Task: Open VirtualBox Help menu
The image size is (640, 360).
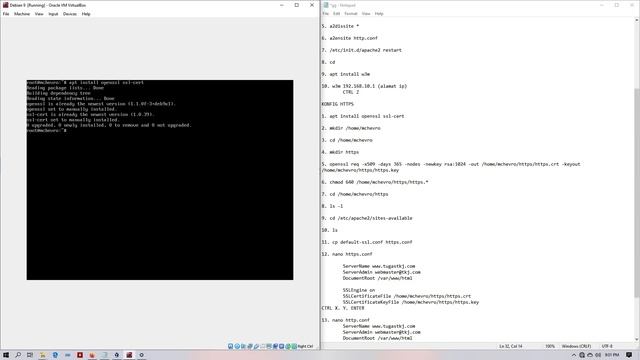Action: (86, 14)
